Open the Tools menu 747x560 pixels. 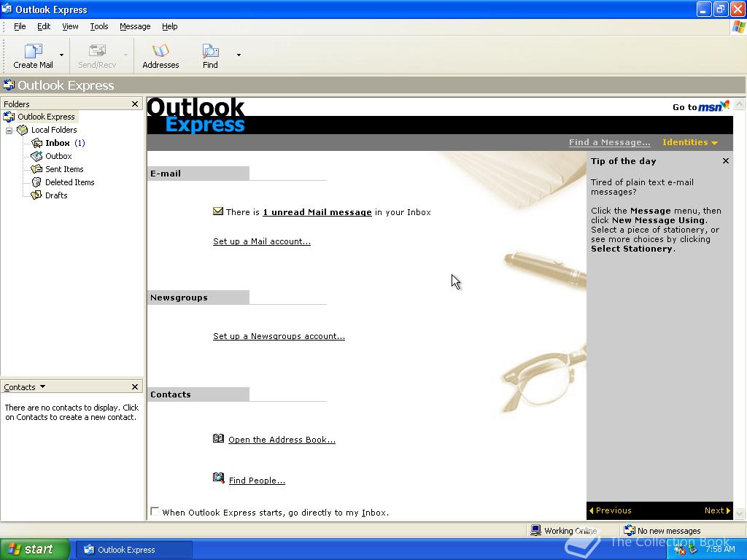(x=99, y=27)
